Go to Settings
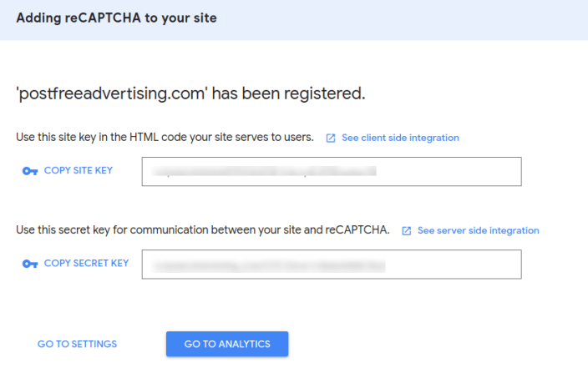 coord(77,344)
